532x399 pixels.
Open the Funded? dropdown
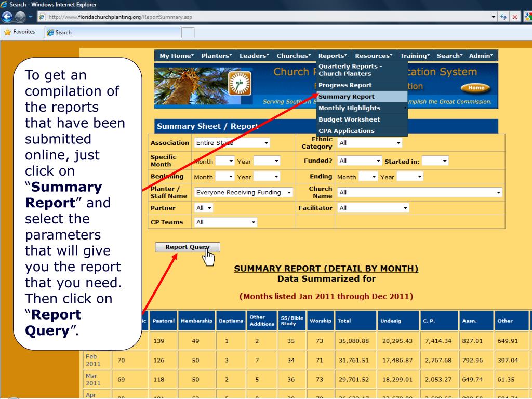coord(360,161)
